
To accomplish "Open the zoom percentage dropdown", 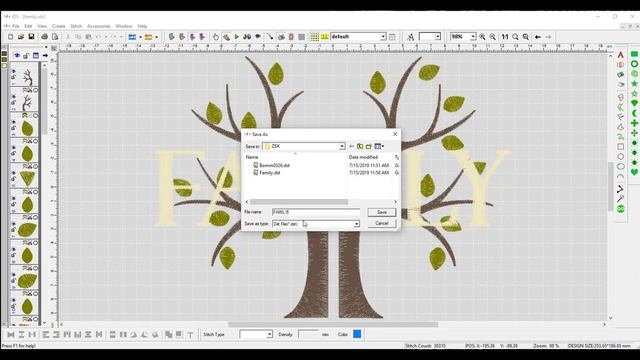I will click(x=473, y=37).
